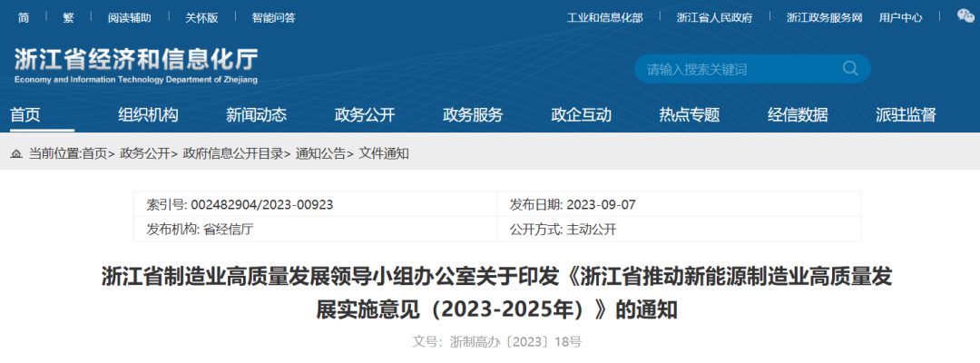Open 用户中心 user center

900,17
